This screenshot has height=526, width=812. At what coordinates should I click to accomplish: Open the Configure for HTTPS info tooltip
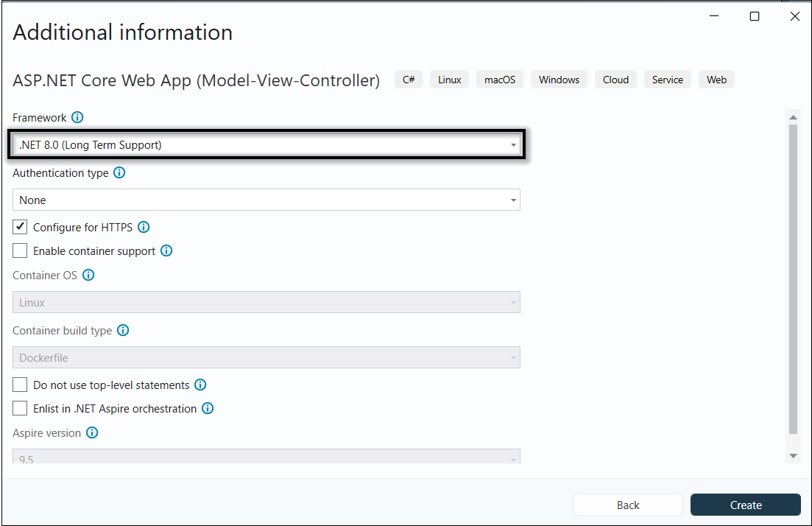(x=144, y=227)
